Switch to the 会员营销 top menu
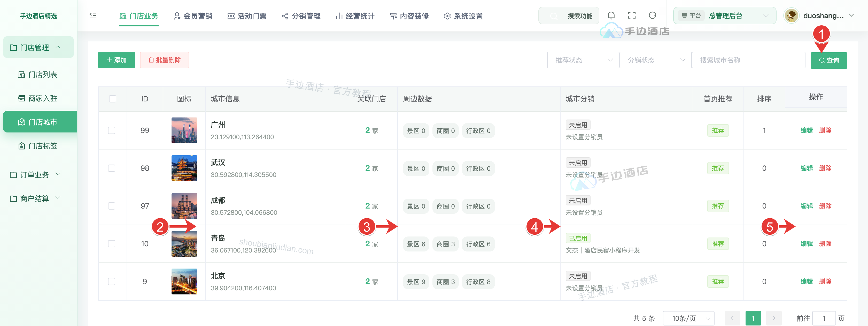This screenshot has height=326, width=868. click(x=193, y=16)
